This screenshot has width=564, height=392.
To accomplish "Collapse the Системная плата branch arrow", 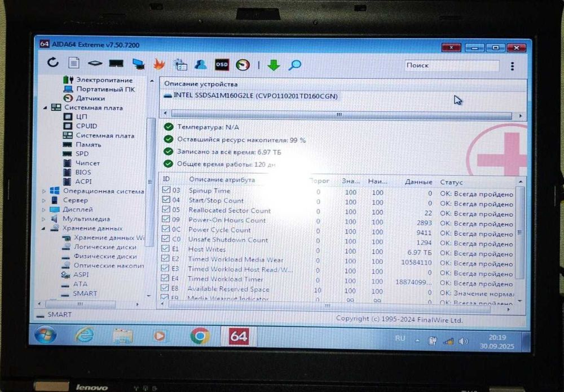I will [45, 108].
